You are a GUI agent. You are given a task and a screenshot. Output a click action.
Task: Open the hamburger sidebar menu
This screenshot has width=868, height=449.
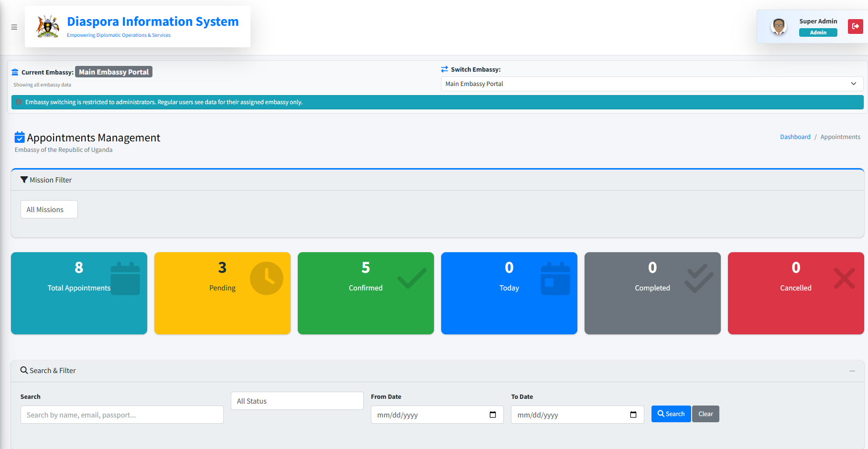[x=14, y=27]
